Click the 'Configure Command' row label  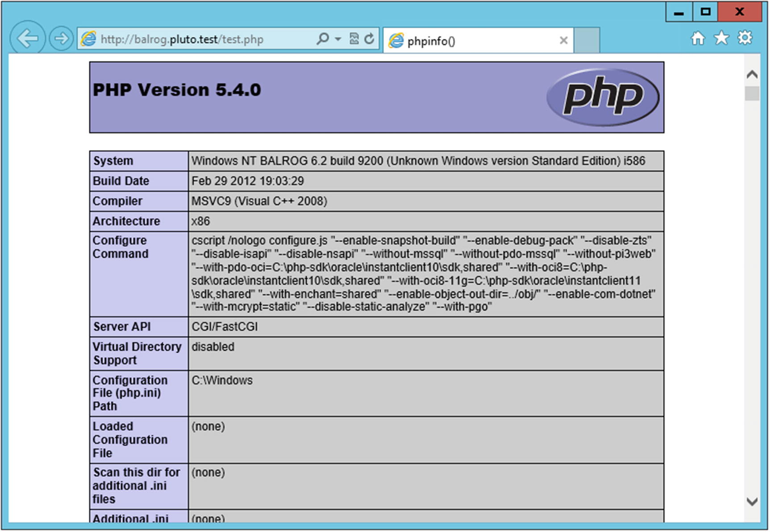[121, 247]
